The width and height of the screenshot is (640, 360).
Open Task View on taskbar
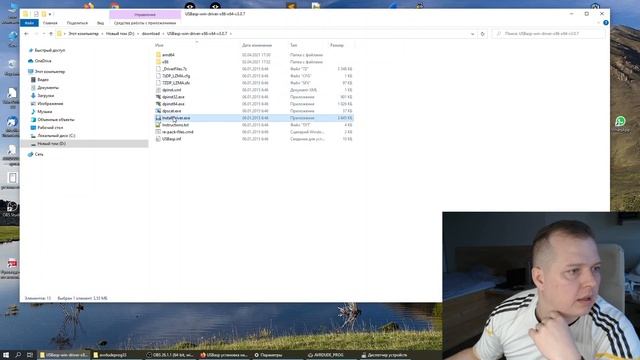[30, 355]
